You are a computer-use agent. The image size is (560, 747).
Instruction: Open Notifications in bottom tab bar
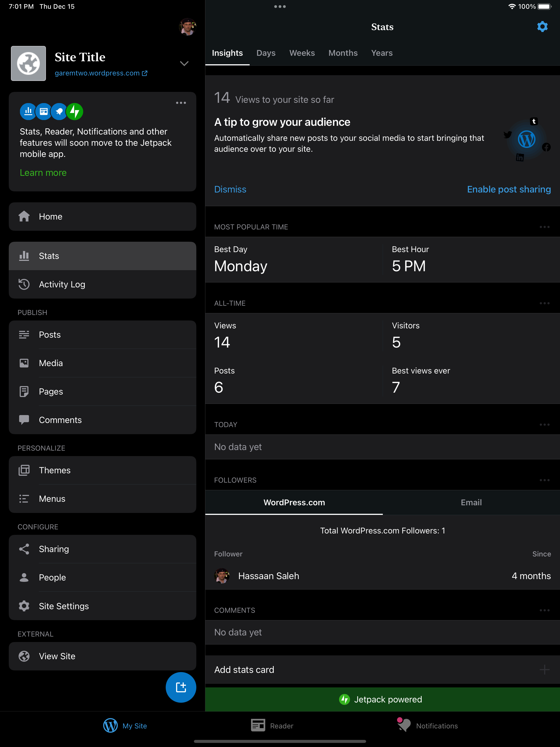click(x=428, y=725)
